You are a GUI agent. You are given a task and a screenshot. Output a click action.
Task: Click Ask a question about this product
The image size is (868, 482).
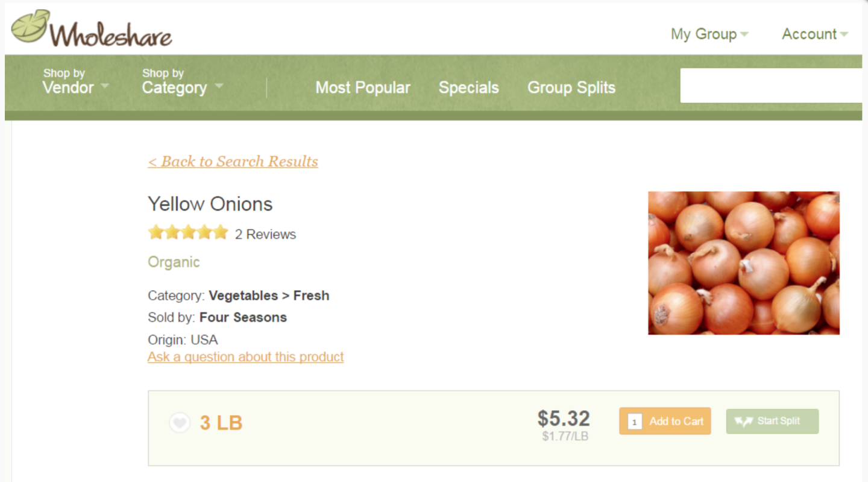click(245, 357)
